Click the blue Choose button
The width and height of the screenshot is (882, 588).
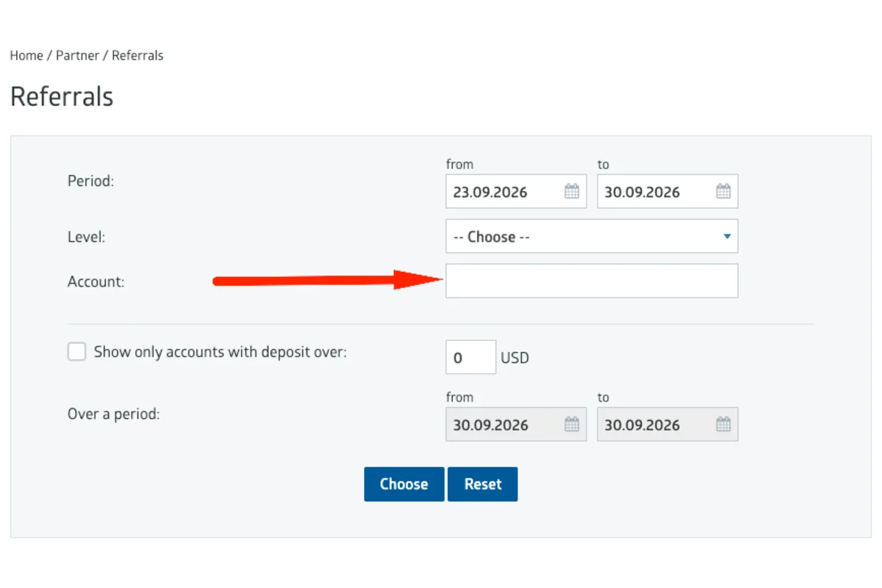click(x=404, y=484)
